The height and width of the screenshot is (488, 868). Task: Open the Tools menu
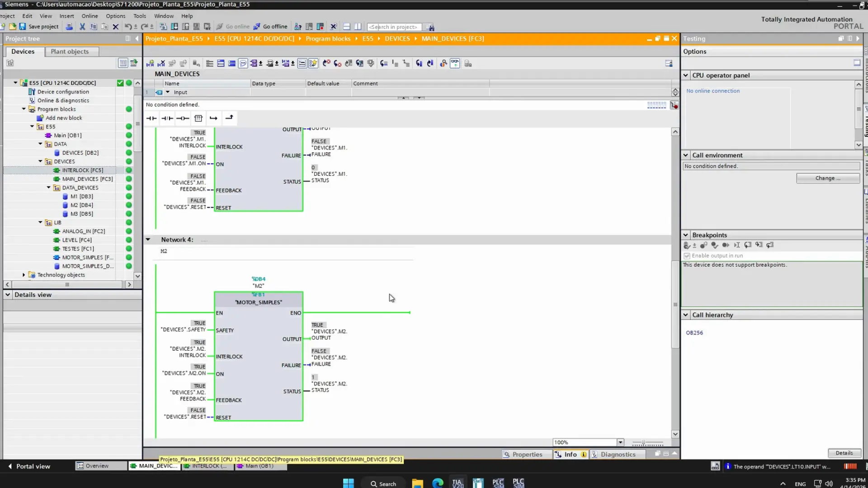click(x=140, y=16)
